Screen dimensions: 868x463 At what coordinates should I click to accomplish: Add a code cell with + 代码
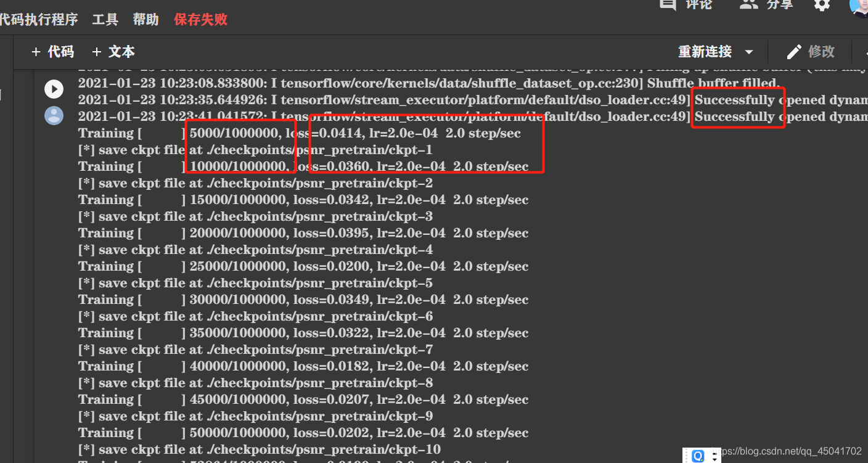tap(52, 52)
